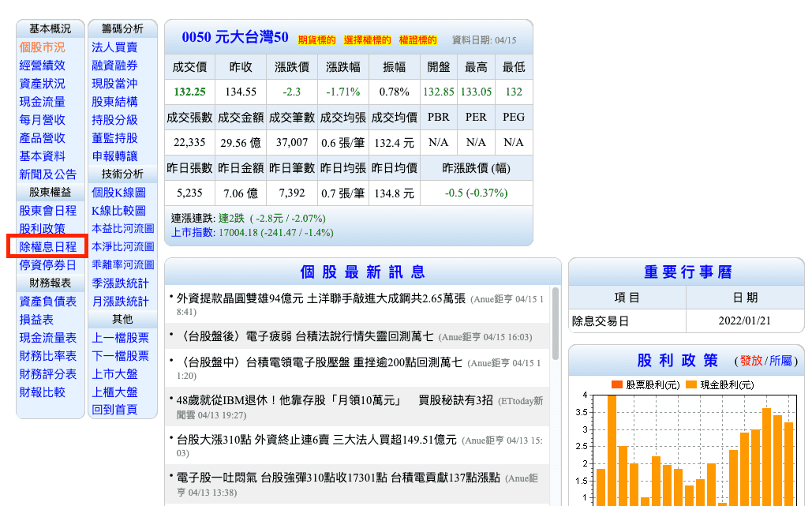Click the 現金股利(元) legend swatch
812x506 pixels.
click(690, 384)
